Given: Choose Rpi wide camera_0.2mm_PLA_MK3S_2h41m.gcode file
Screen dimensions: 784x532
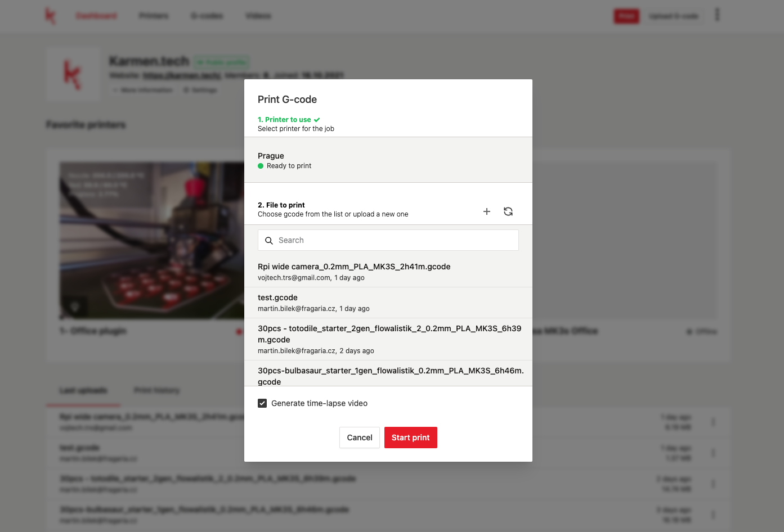Looking at the screenshot, I should 388,272.
